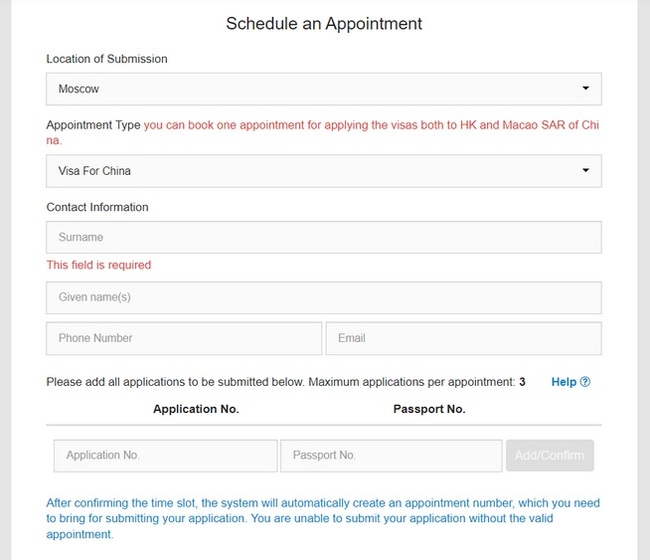Click the Email input field
Viewport: 650px width, 560px height.
point(463,338)
